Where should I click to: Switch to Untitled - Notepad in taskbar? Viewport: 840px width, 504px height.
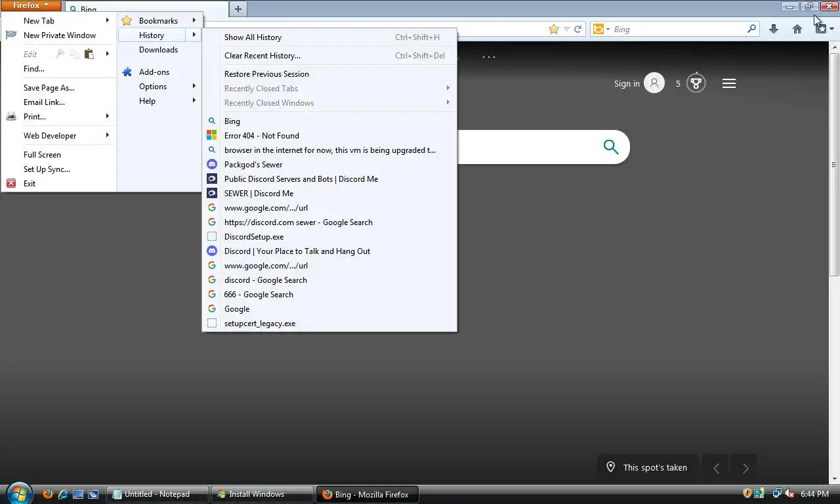(x=157, y=494)
